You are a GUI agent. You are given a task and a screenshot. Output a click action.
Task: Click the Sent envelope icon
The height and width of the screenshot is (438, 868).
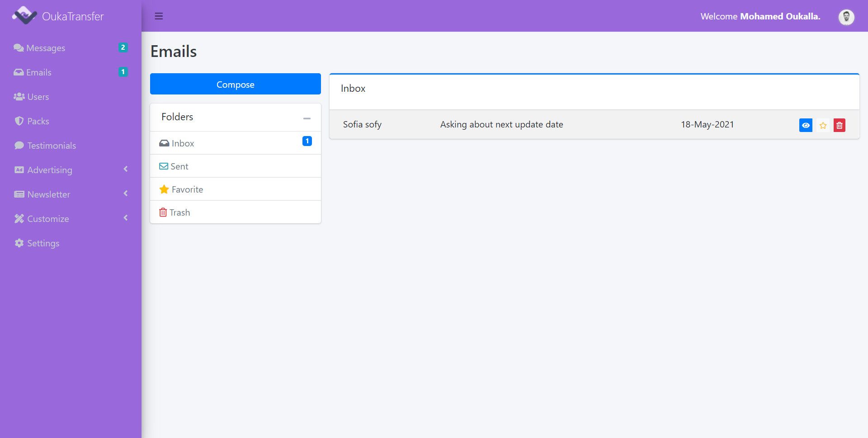(164, 166)
